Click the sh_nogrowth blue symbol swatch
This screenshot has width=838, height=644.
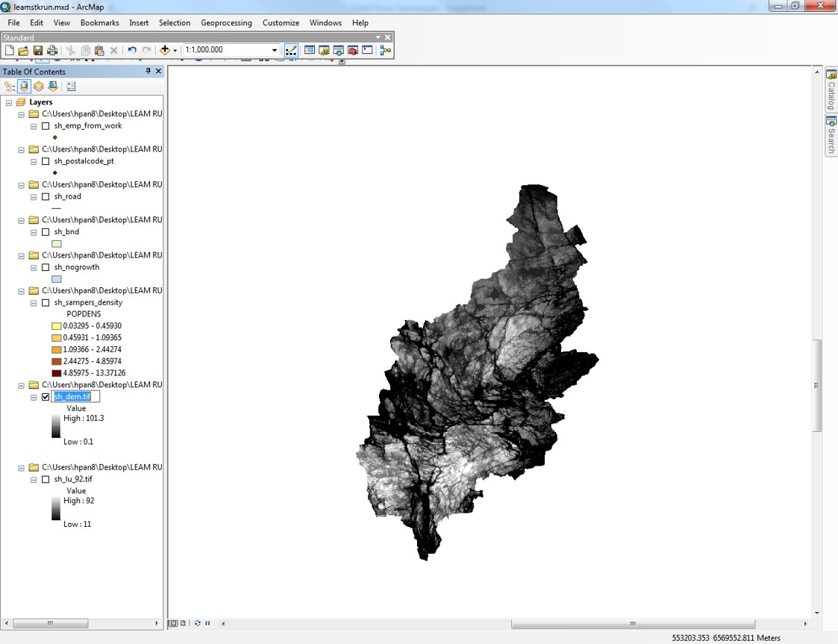pos(56,279)
